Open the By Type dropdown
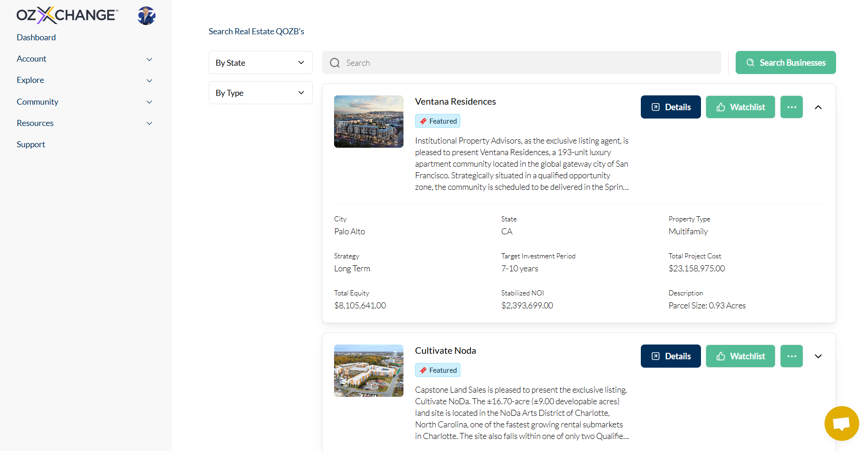Screen dimensions: 868x451 point(260,93)
